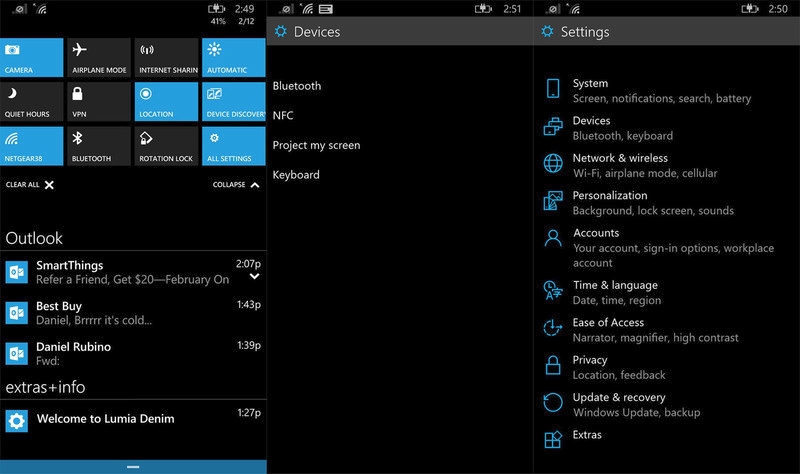Open Time & language label

(615, 285)
